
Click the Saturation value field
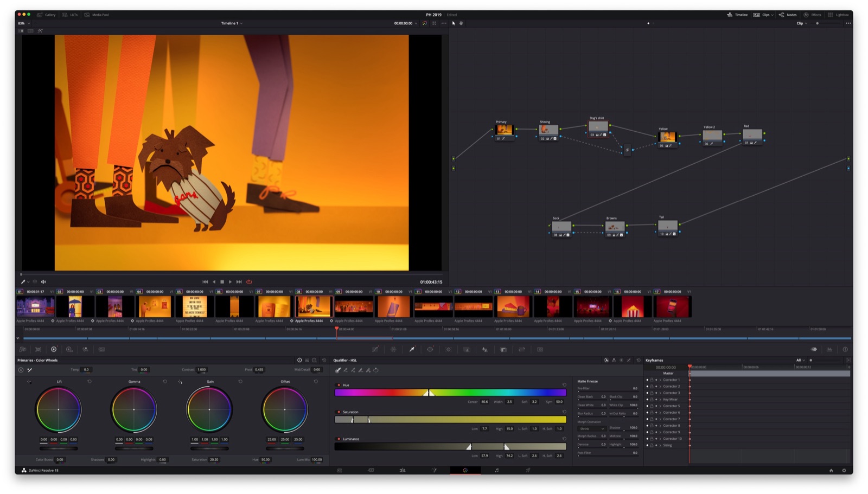[x=214, y=459]
